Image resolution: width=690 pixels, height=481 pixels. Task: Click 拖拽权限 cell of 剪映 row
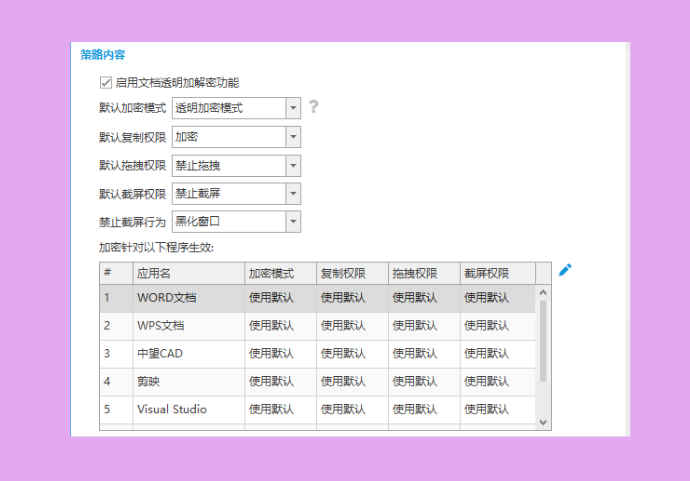[x=424, y=382]
